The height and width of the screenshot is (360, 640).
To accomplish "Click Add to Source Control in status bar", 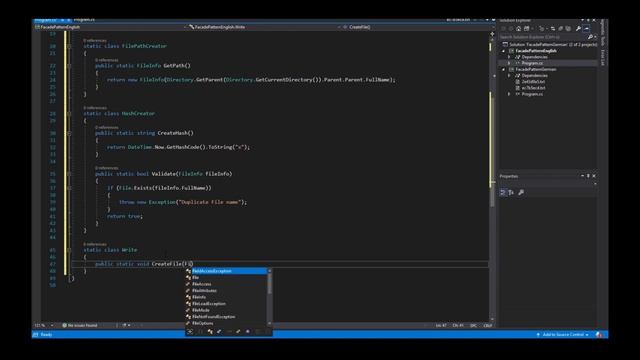I will pyautogui.click(x=563, y=335).
